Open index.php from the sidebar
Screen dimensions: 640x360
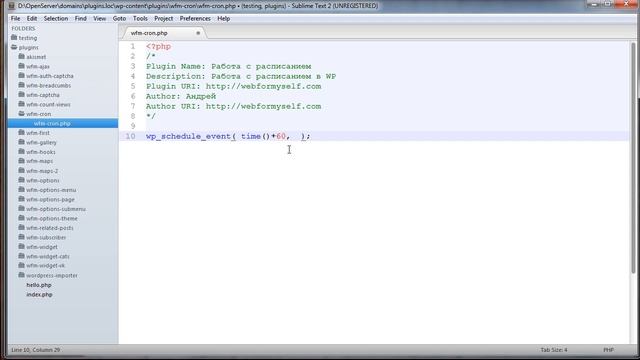39,294
